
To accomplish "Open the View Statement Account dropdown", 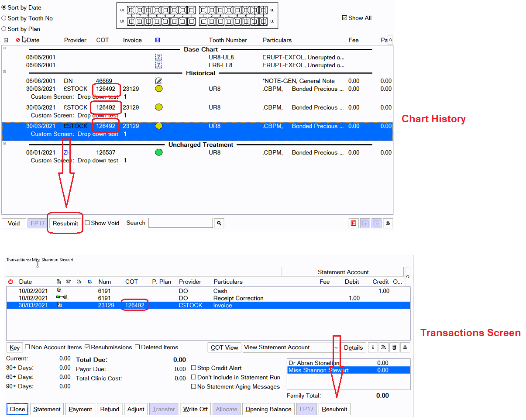I will 336,348.
